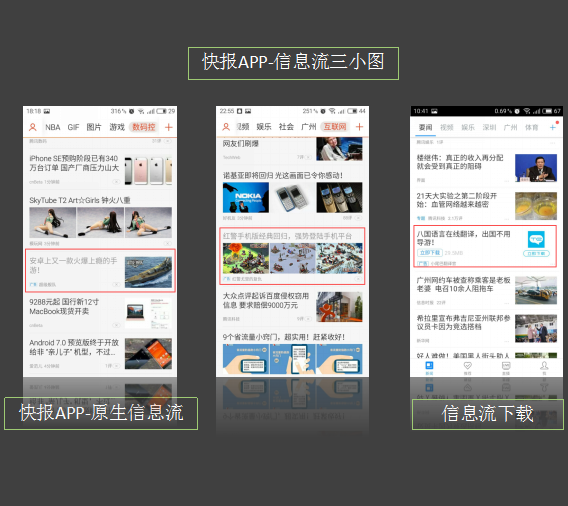Tap the person icon in bottom navigation

[544, 367]
